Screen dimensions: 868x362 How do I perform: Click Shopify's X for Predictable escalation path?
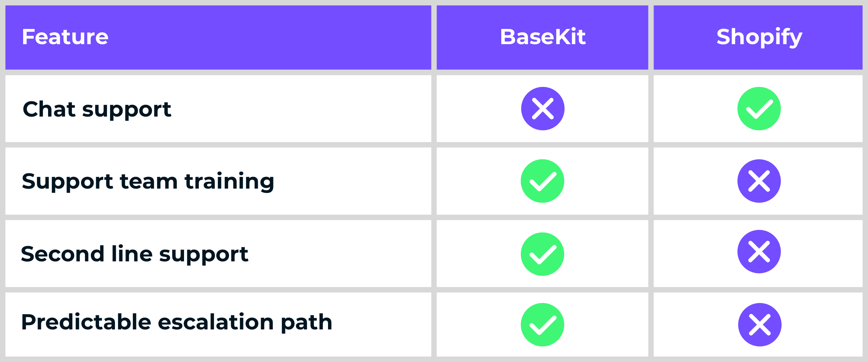coord(759,325)
